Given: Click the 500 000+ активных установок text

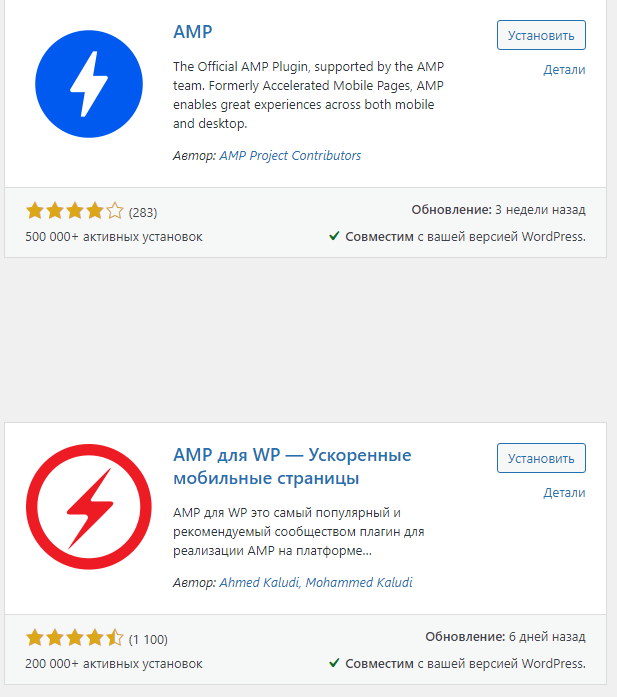Looking at the screenshot, I should (114, 237).
